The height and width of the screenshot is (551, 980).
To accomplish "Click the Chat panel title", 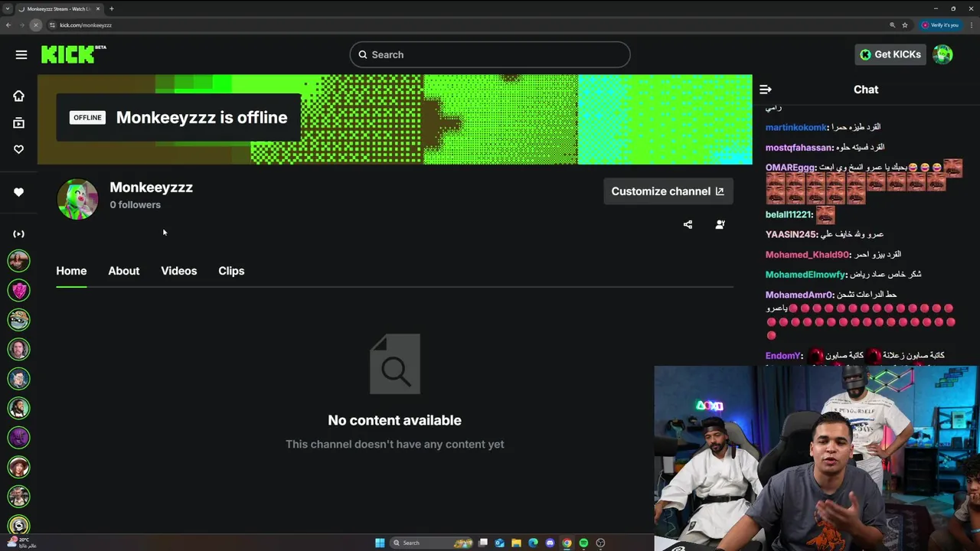I will 866,90.
